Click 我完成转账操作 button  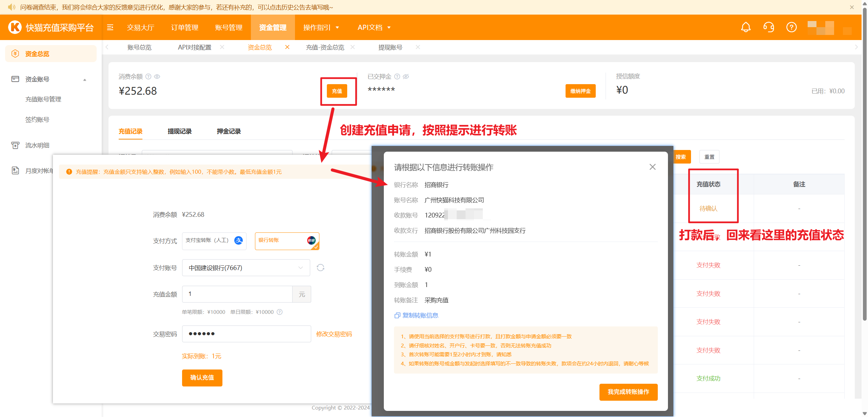(628, 392)
